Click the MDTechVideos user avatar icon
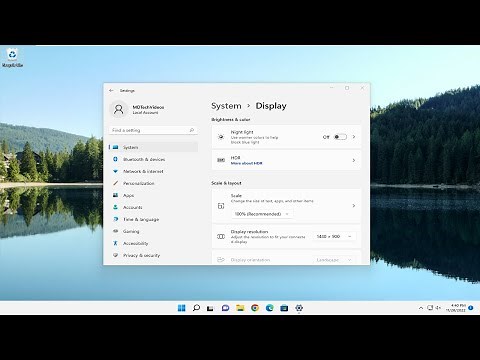The image size is (480, 360). (x=119, y=109)
